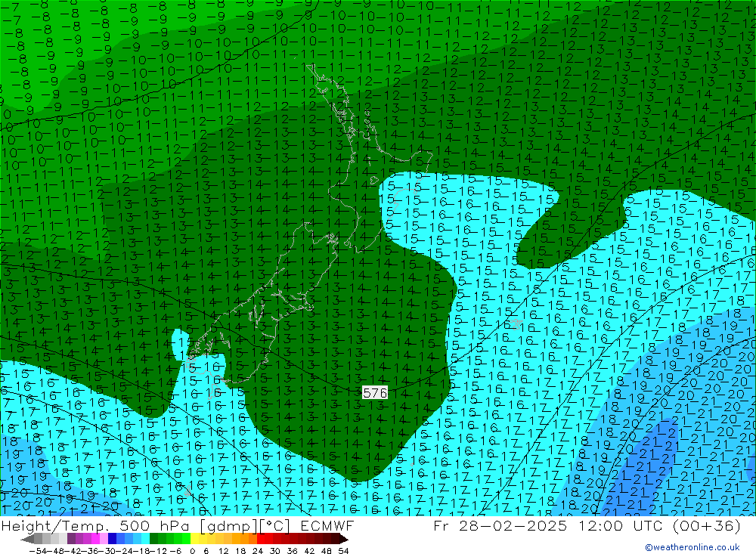Click the 'Fr 28-02-2025 12:00 UTC' forecast time
The width and height of the screenshot is (756, 554).
point(549,525)
